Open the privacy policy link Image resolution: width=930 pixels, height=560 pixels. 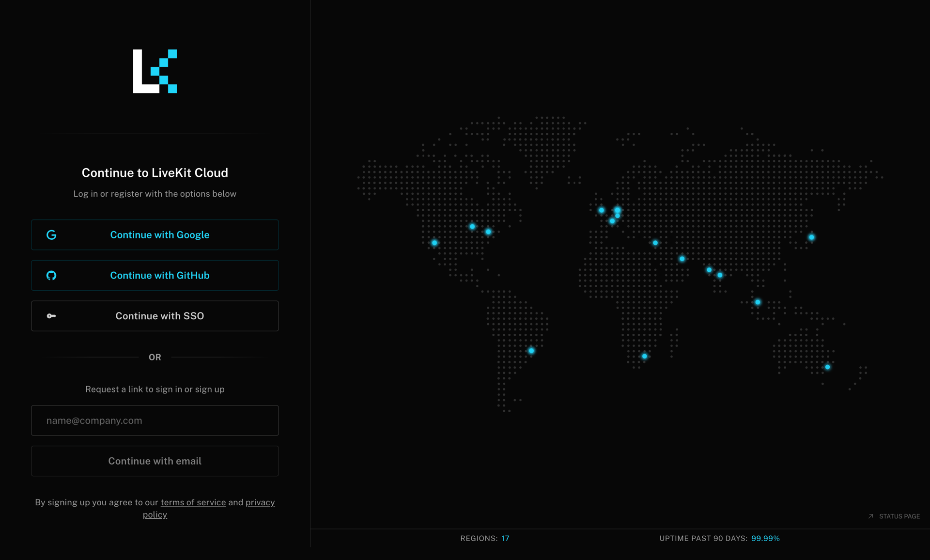click(260, 502)
